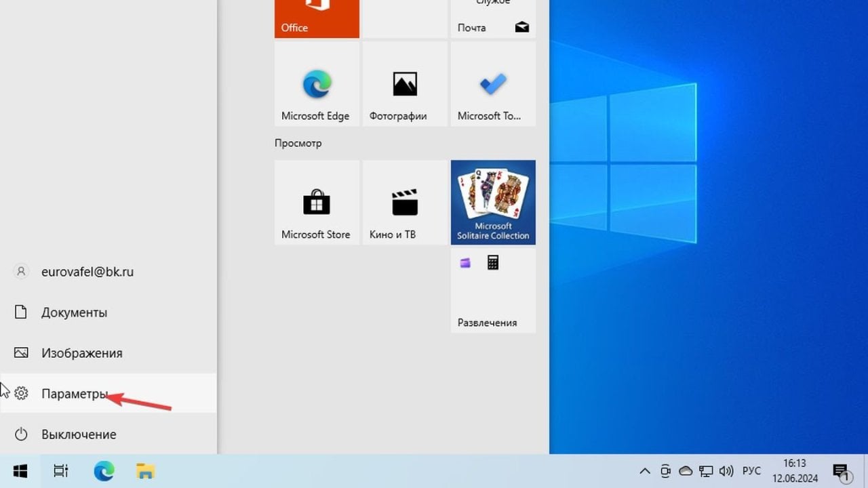Open the Документы folder shortcut

click(74, 312)
